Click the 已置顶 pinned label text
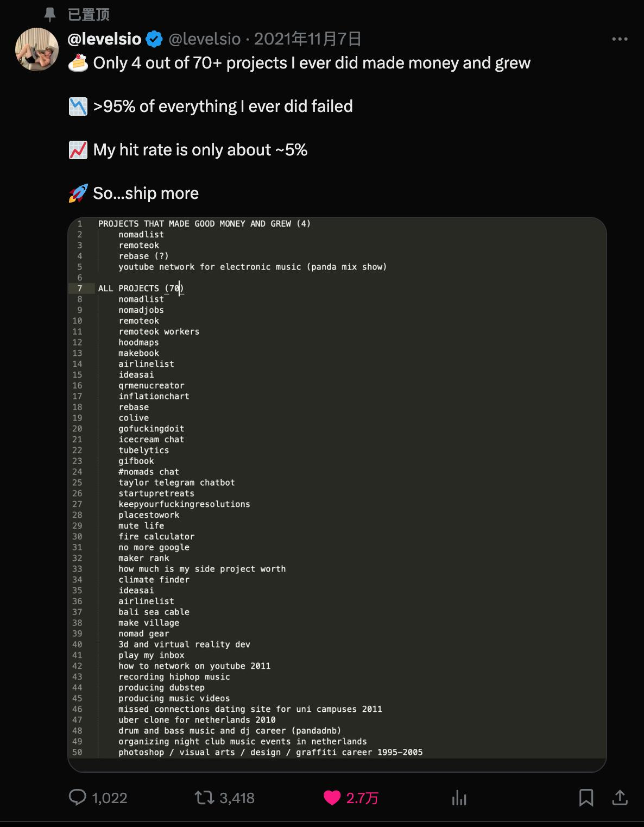The width and height of the screenshot is (644, 827). (x=89, y=15)
